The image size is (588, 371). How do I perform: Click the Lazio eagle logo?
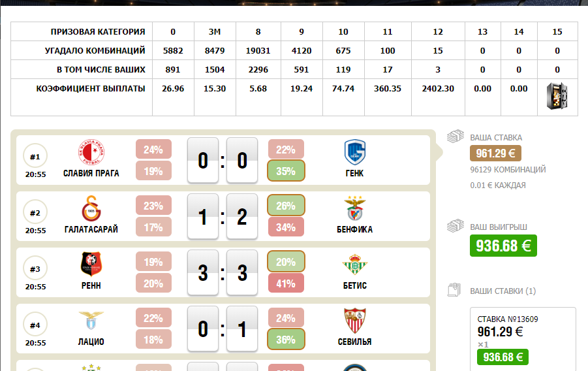pyautogui.click(x=90, y=321)
